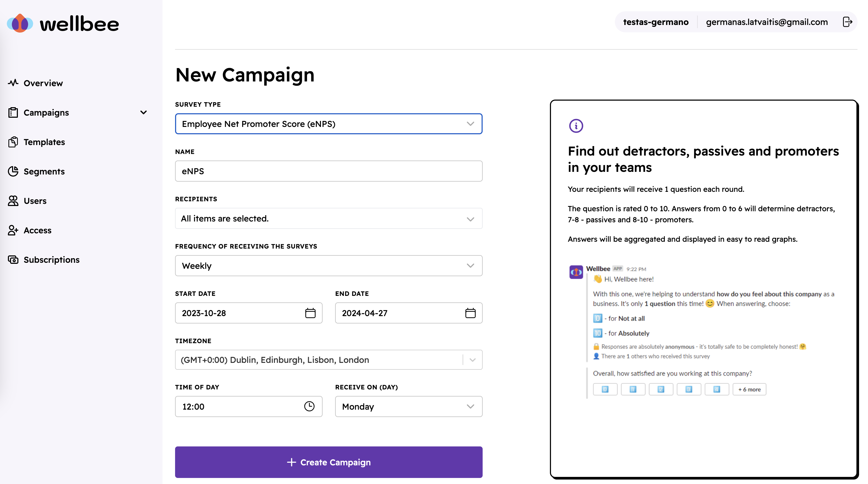Toggle the Receive On Day dropdown to Friday

click(x=408, y=406)
